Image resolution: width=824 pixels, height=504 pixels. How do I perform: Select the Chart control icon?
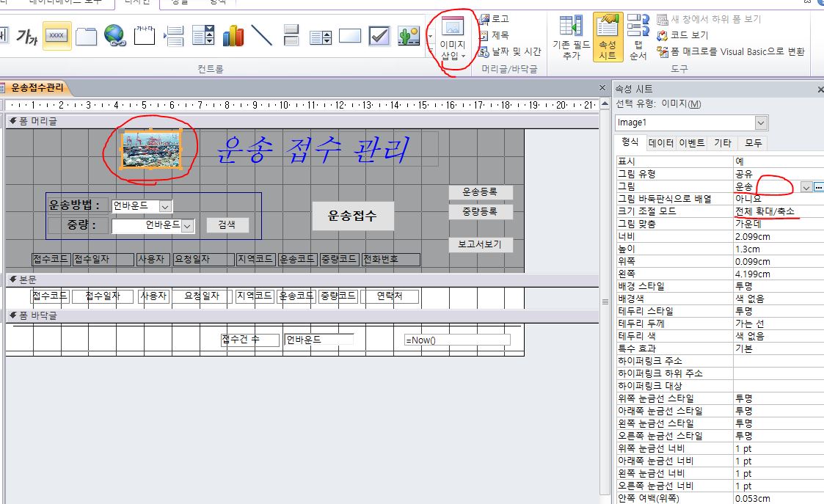click(x=233, y=35)
